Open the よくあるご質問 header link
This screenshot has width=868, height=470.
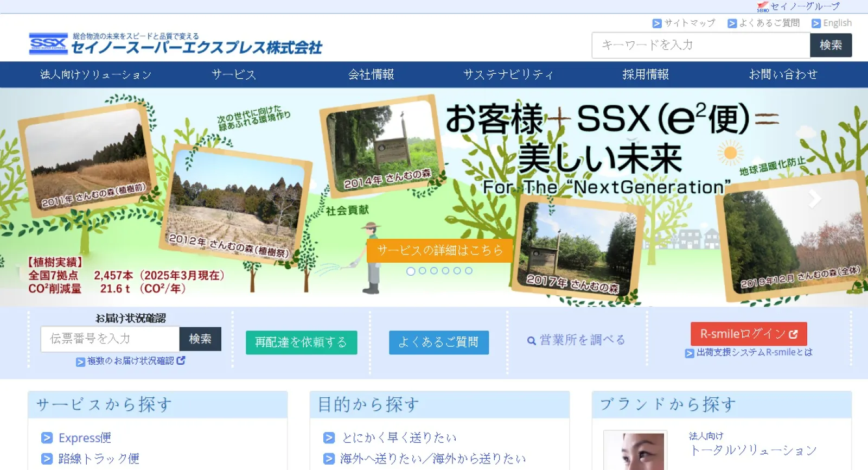pyautogui.click(x=763, y=23)
